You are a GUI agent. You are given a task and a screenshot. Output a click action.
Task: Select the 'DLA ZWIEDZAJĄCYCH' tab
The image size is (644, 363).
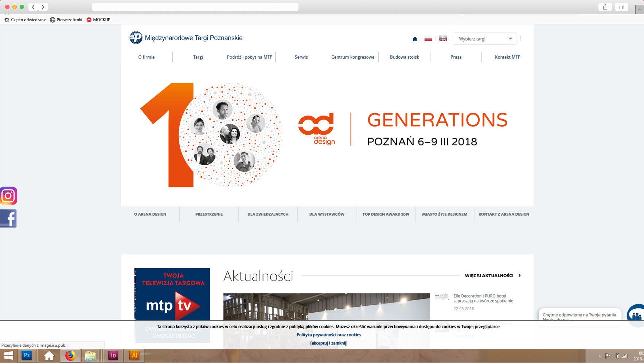coord(268,214)
